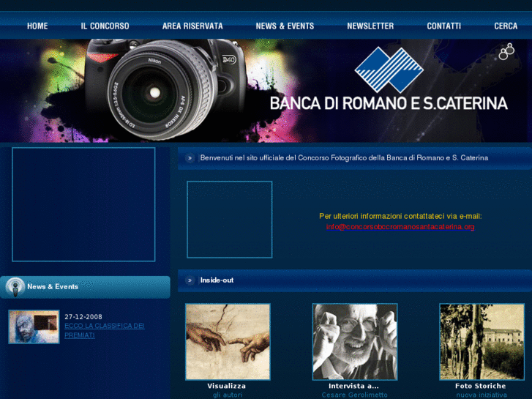
Task: Click CERCA in the top menu
Action: coord(506,26)
